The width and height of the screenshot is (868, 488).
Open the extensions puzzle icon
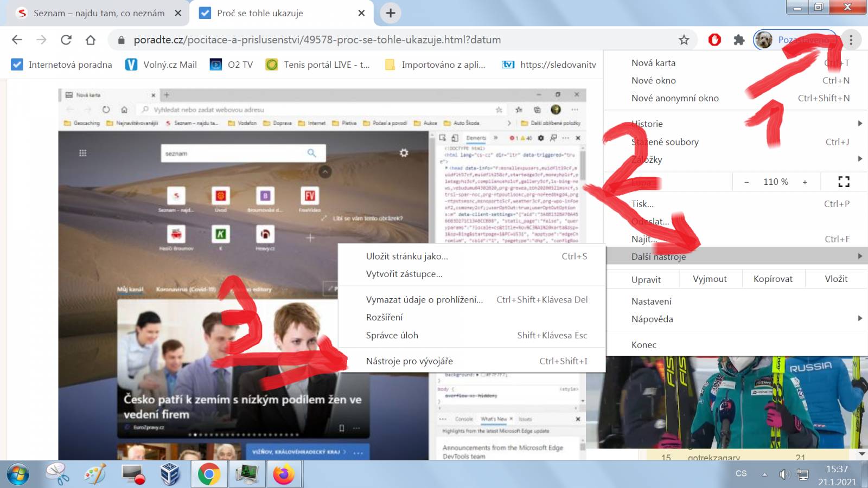pos(739,40)
